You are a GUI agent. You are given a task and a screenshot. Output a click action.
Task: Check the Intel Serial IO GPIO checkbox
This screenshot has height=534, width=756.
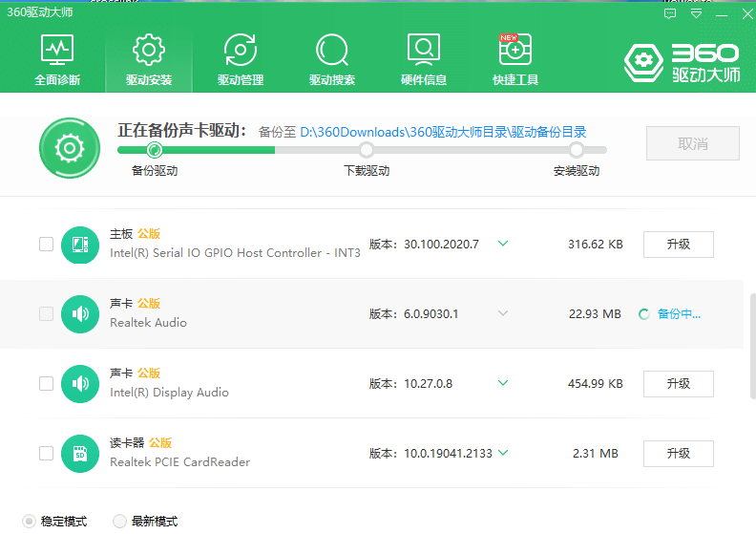coord(46,245)
